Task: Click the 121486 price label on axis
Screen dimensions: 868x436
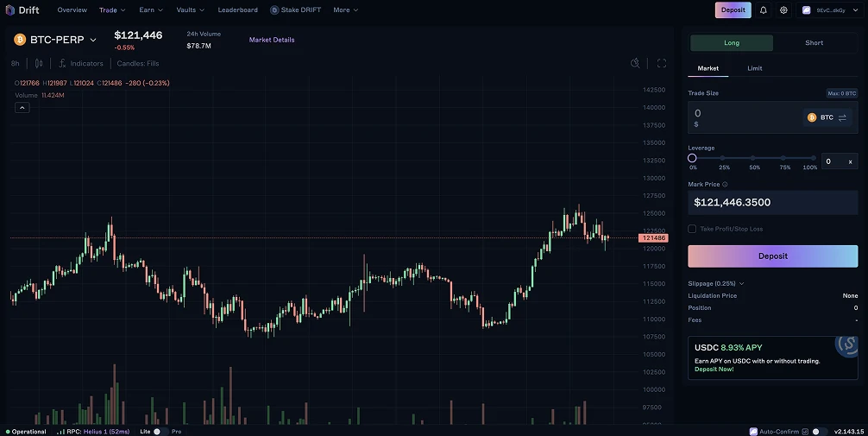Action: 653,238
